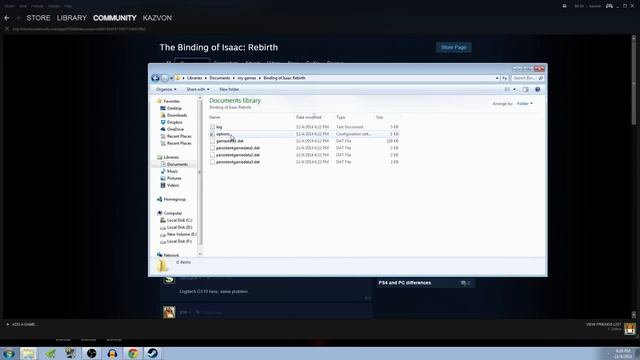Tick the checkbox beside persistentgamedata3.dat

pyautogui.click(x=212, y=162)
